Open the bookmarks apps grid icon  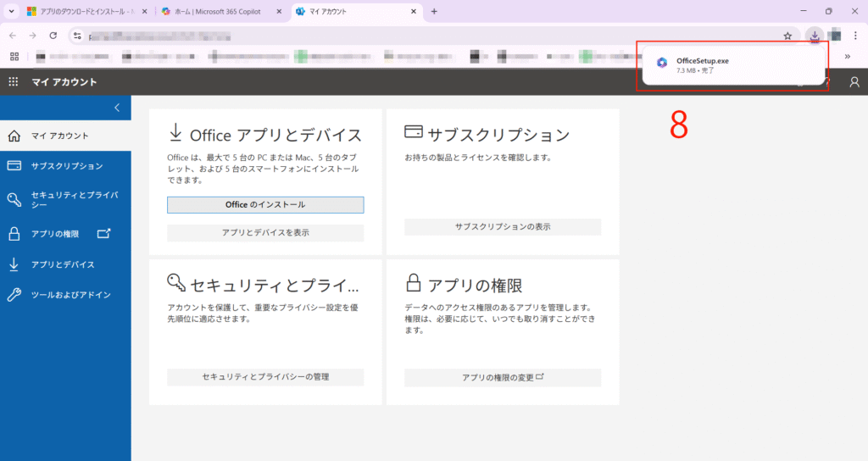(x=14, y=57)
